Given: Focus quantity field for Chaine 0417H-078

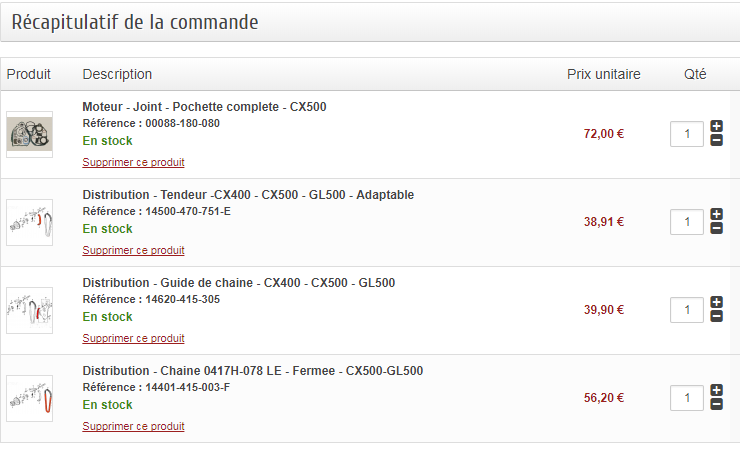Looking at the screenshot, I should (x=687, y=397).
